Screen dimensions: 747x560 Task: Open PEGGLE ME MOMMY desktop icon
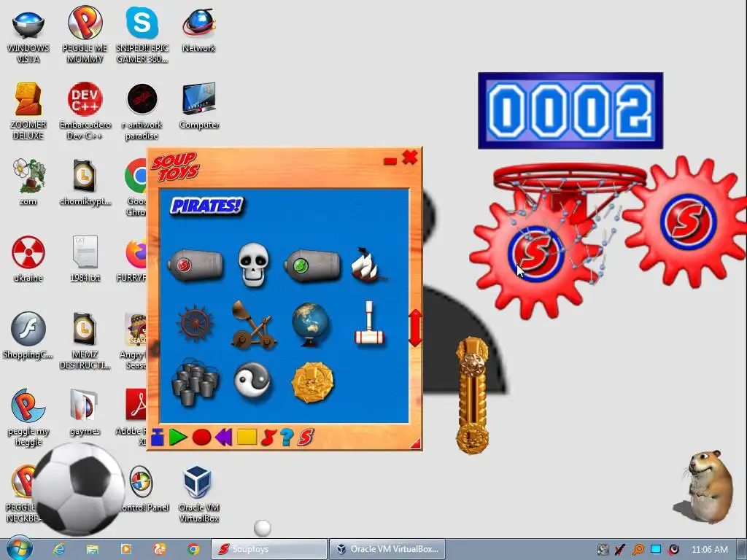tap(85, 35)
